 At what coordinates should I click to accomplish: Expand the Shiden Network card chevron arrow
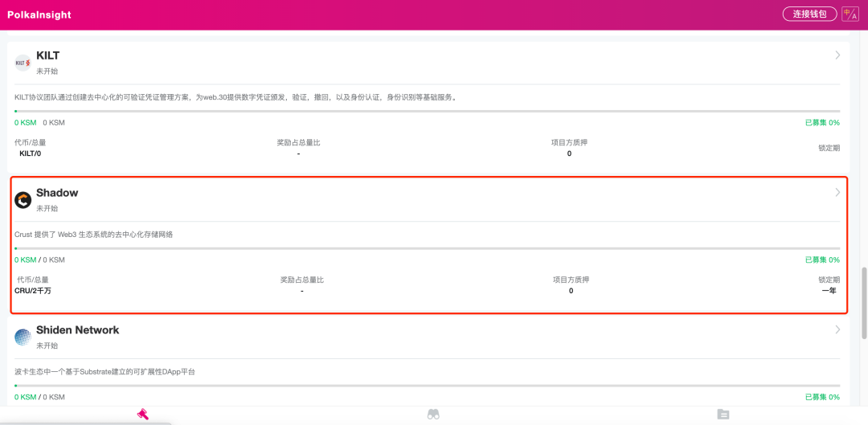pos(837,329)
